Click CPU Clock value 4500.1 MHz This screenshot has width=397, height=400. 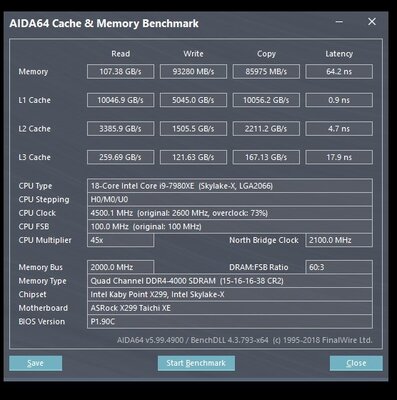[x=230, y=213]
